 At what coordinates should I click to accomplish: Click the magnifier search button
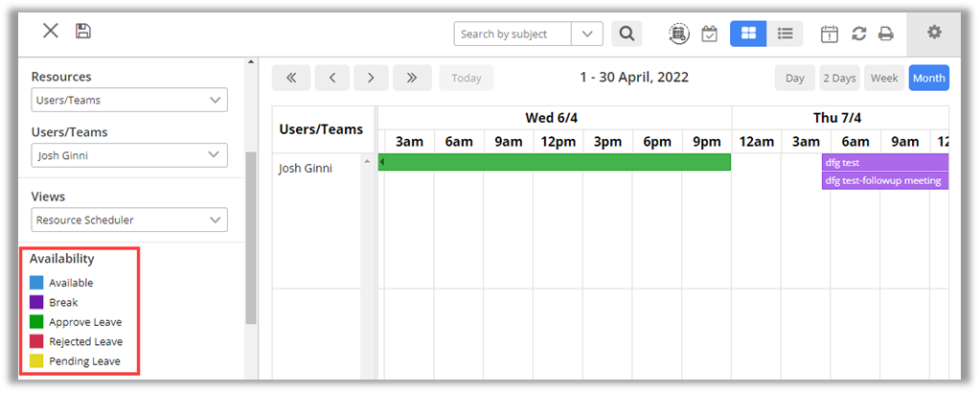tap(627, 34)
